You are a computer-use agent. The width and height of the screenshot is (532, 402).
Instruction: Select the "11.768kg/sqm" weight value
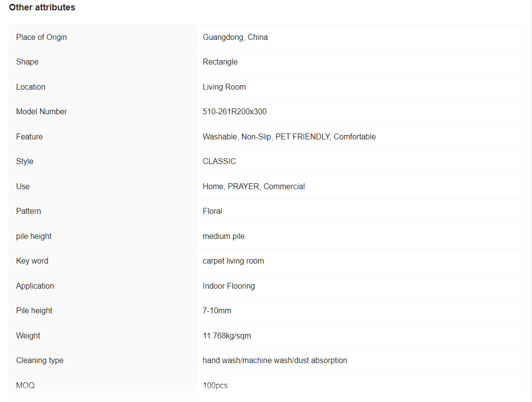[x=226, y=336]
